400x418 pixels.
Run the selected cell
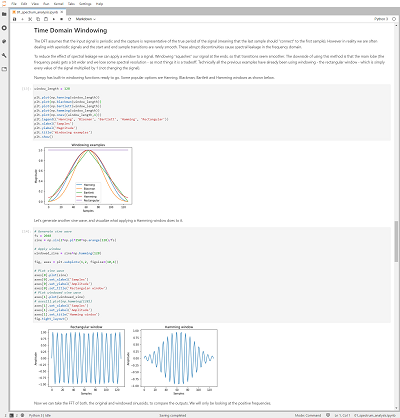[x=54, y=19]
